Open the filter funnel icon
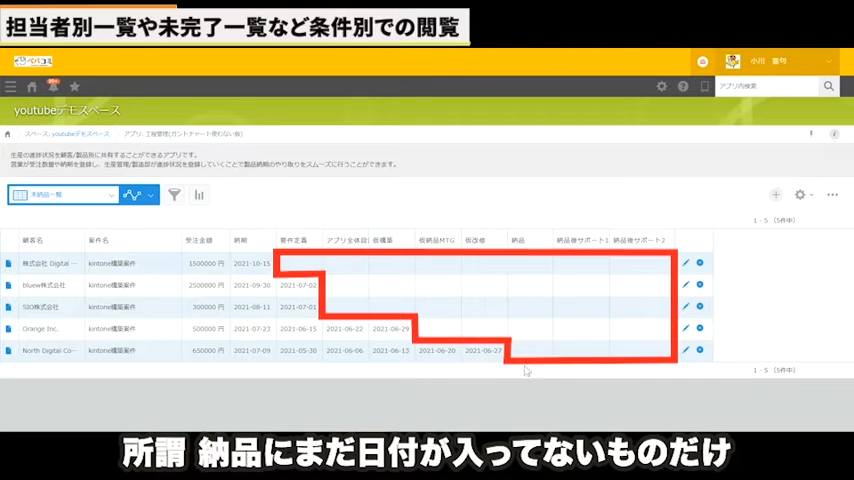Viewport: 854px width, 480px height. click(174, 195)
